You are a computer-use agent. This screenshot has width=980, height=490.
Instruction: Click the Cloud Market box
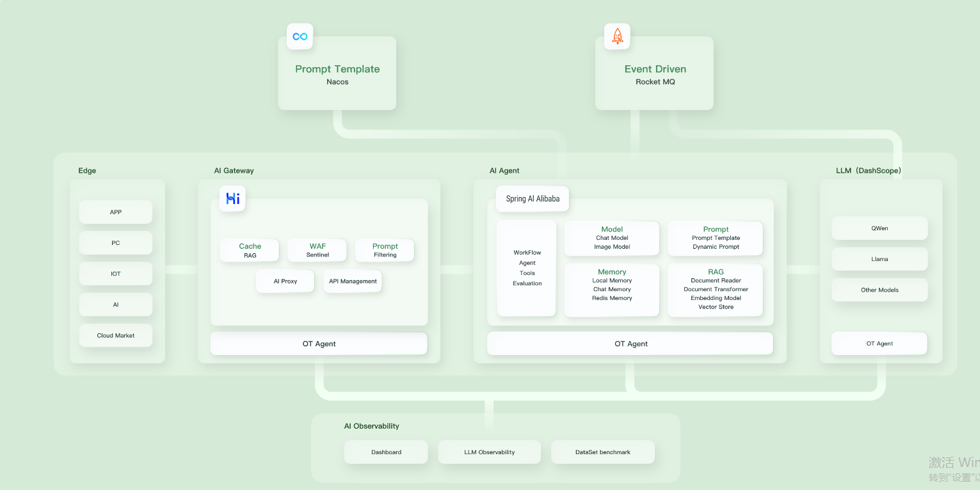point(116,335)
